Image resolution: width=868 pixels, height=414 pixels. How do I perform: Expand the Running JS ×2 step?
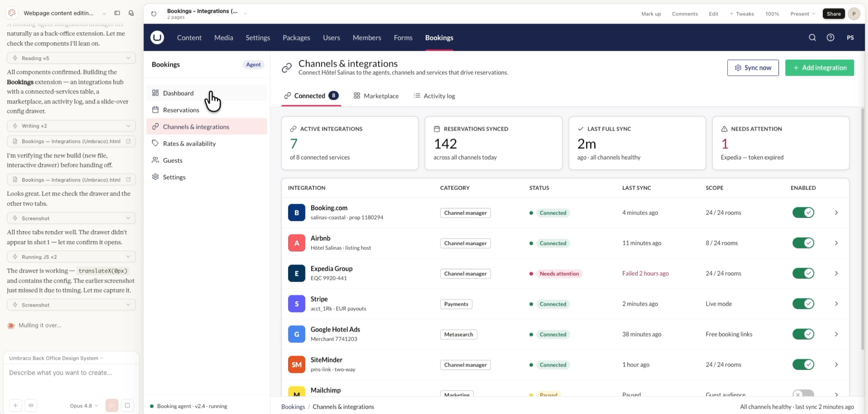coord(71,257)
